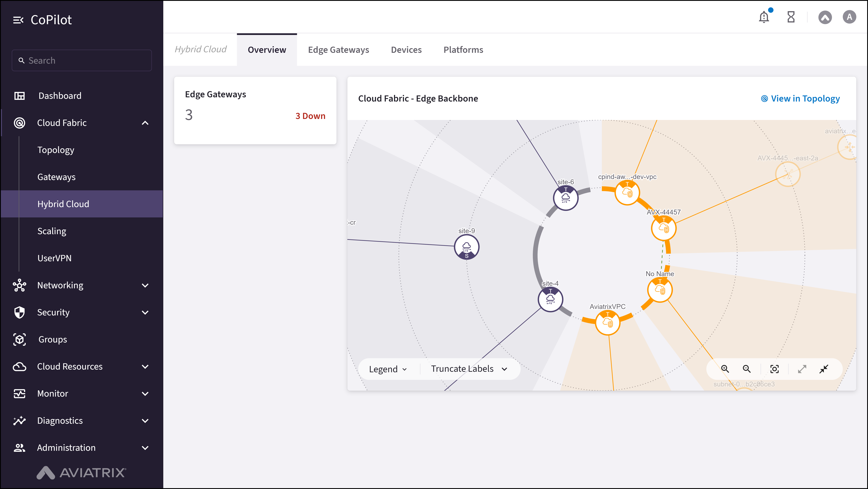Screen dimensions: 868x489
Task: Click the notification bell icon
Action: [x=764, y=17]
